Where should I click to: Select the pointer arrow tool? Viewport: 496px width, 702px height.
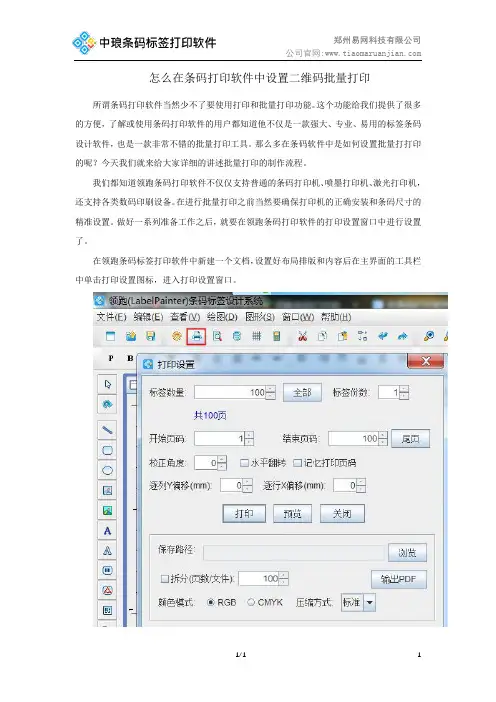[107, 384]
